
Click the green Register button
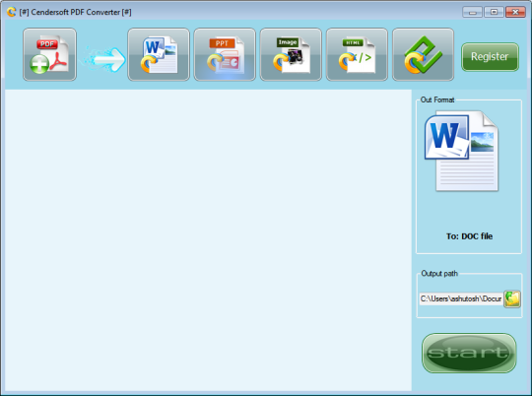tap(490, 57)
